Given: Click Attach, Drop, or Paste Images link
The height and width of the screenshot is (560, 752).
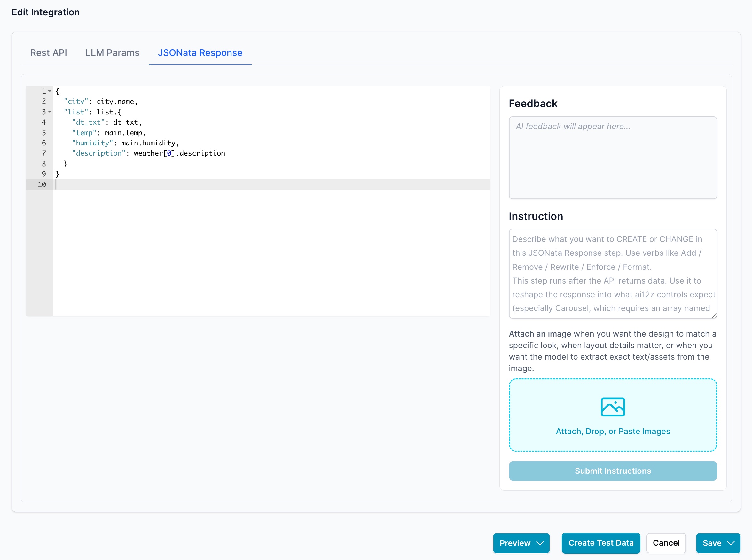Looking at the screenshot, I should click(x=613, y=431).
